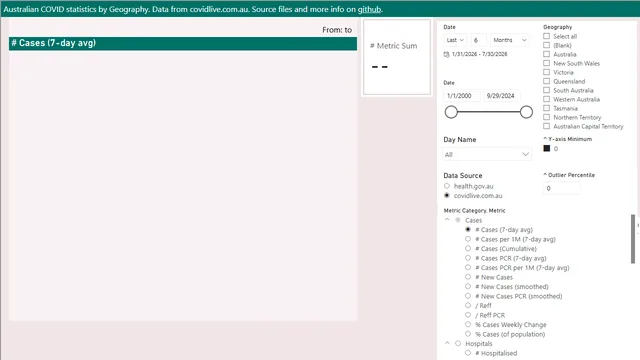Screen dimensions: 640x360
Task: Click the '# Metric Sum' card
Action: tap(397, 57)
